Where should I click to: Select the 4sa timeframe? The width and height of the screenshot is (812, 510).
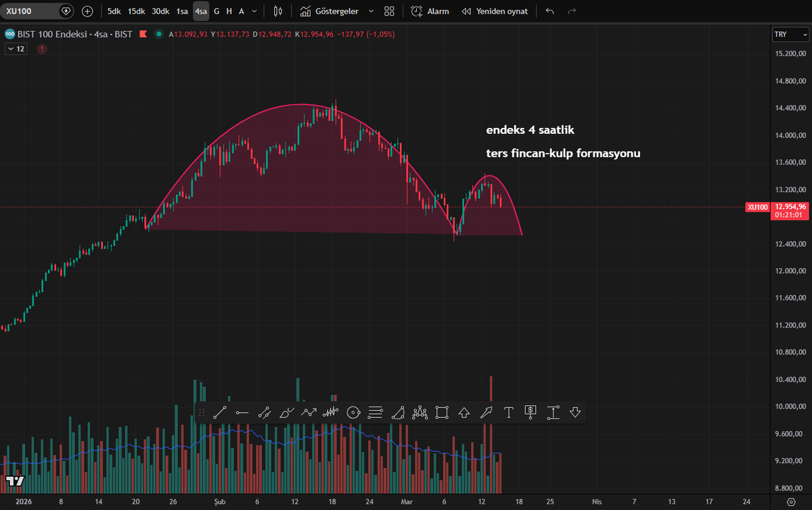tap(201, 11)
